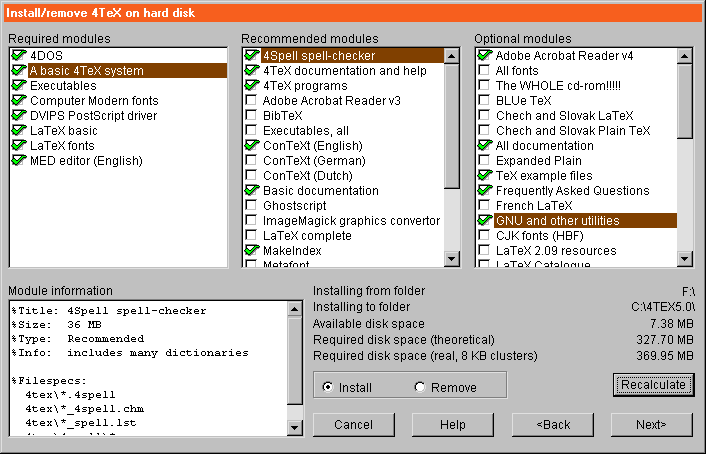Uncheck the Adobe Acrobat Reader v4 checkbox

[484, 55]
